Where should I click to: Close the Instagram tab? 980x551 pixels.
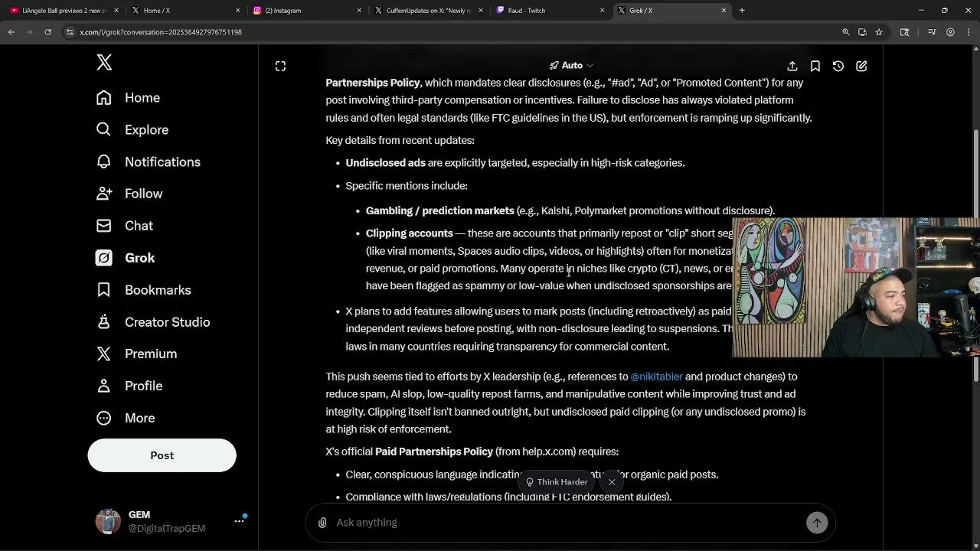(359, 11)
